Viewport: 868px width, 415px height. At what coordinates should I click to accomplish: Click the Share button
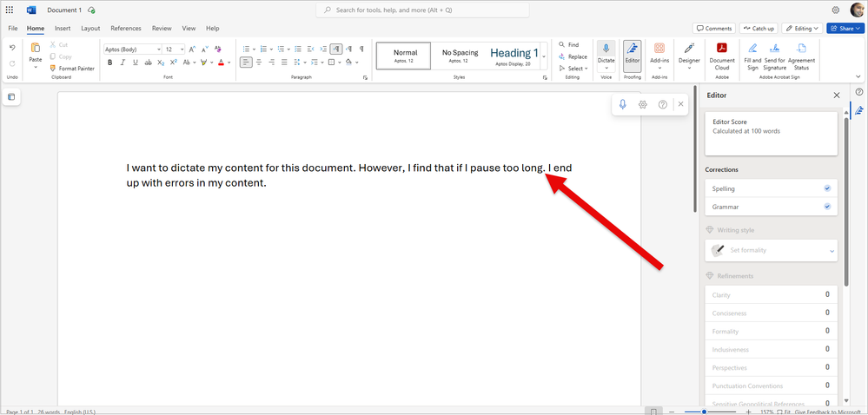tap(845, 29)
